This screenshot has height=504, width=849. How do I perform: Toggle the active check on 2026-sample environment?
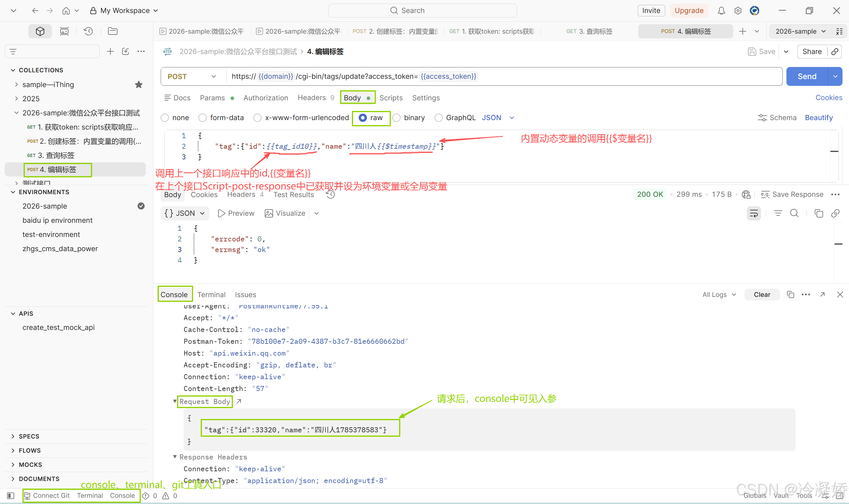click(141, 206)
